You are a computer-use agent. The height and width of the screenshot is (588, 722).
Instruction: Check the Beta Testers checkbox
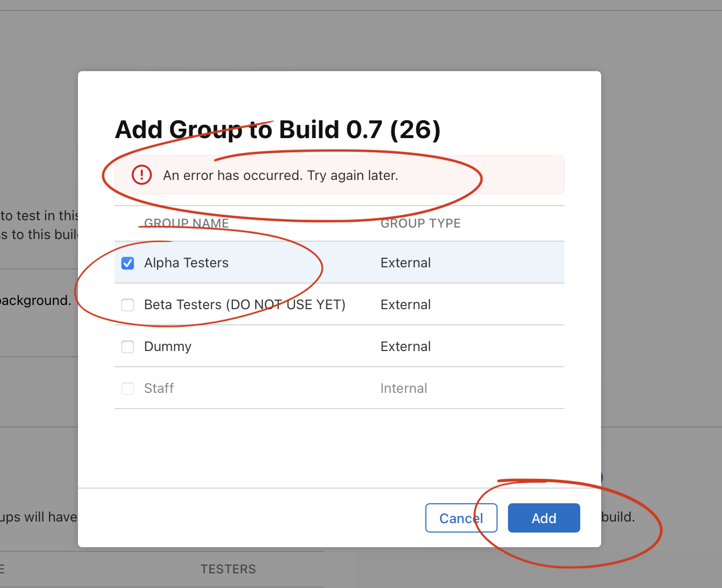pos(128,305)
